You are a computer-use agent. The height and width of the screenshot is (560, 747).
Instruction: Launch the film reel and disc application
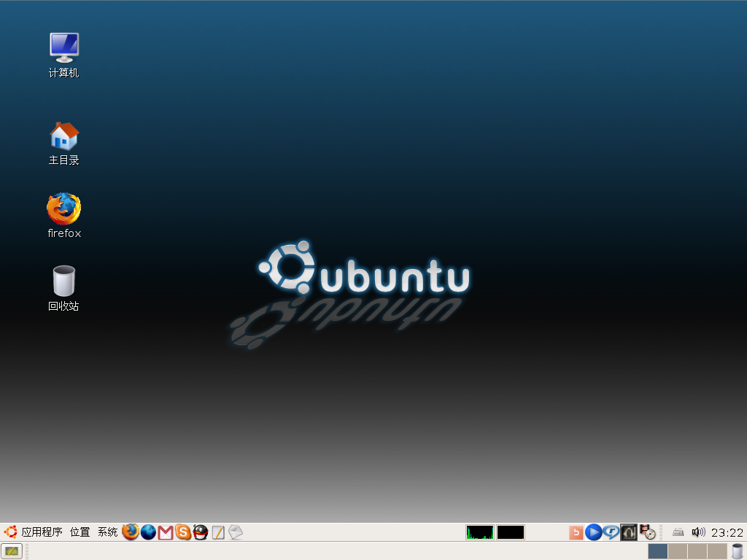click(x=647, y=532)
